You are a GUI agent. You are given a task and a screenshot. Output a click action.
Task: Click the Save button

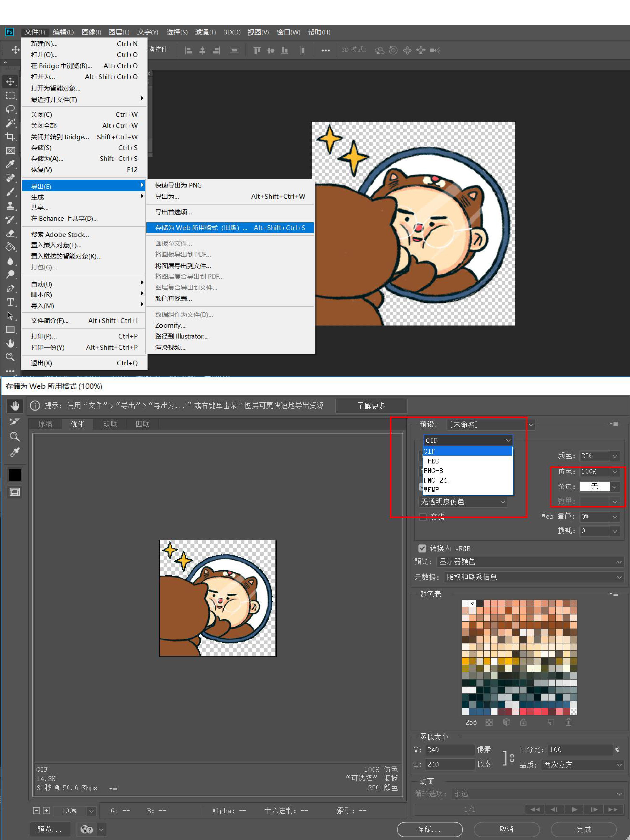coord(429,829)
